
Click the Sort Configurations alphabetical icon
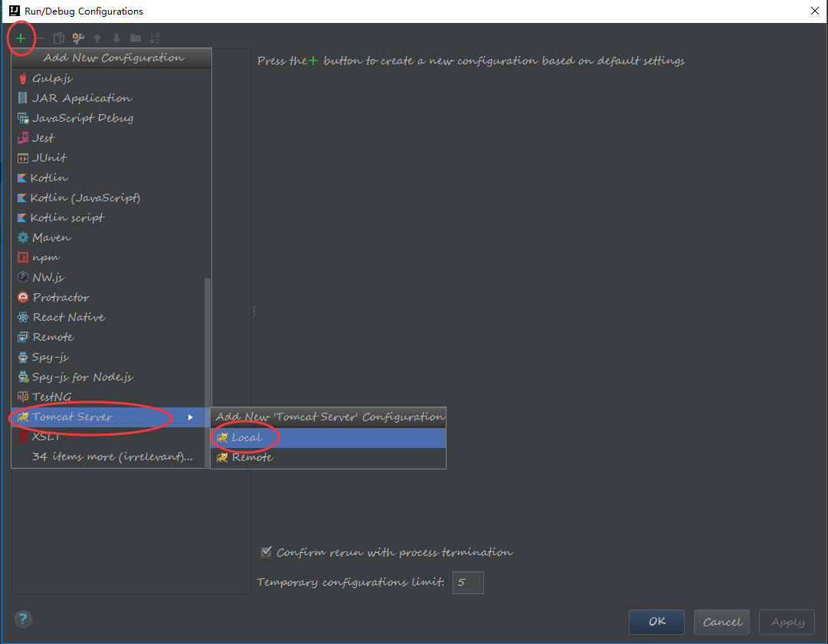coord(154,38)
